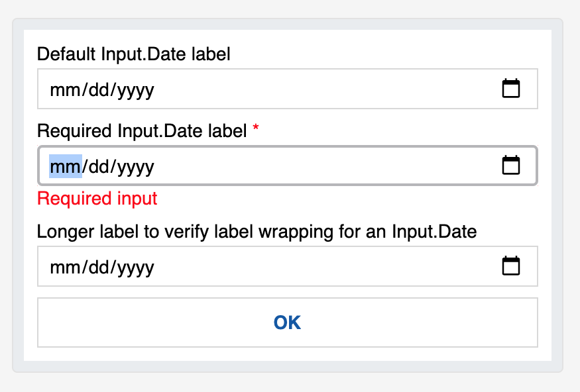This screenshot has width=580, height=392.
Task: Click the Required input error message
Action: point(97,199)
